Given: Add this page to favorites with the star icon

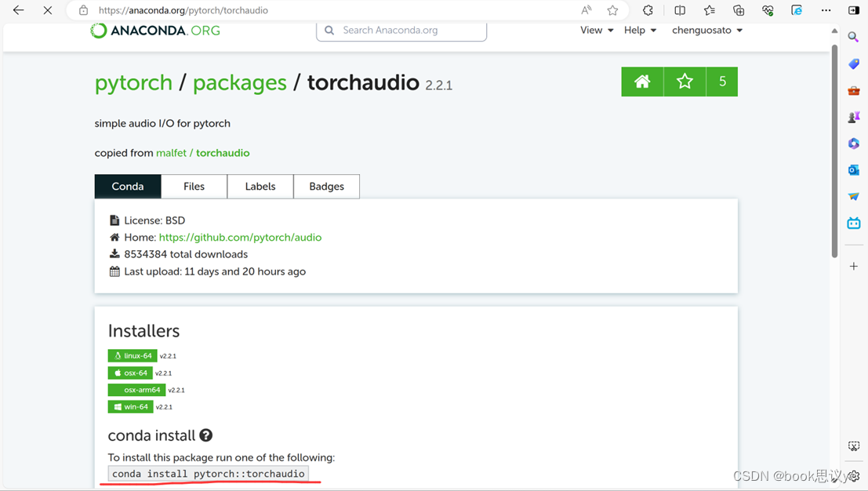Looking at the screenshot, I should [x=612, y=10].
